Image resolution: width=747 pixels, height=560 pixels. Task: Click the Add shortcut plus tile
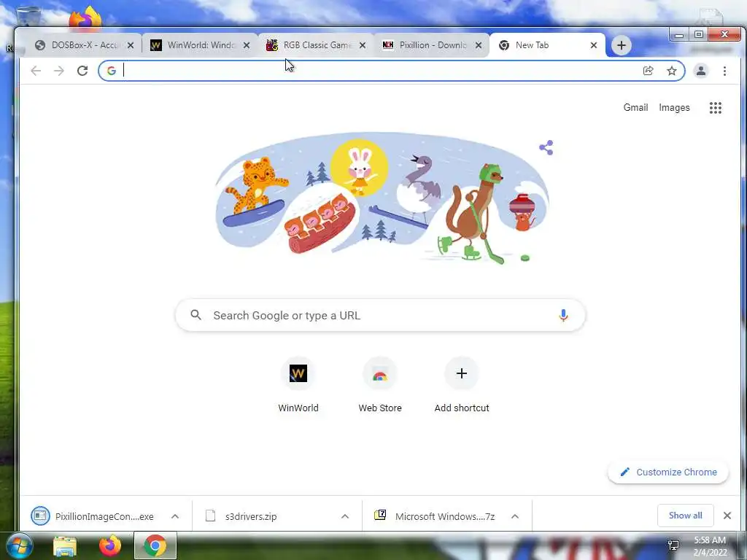(x=461, y=385)
